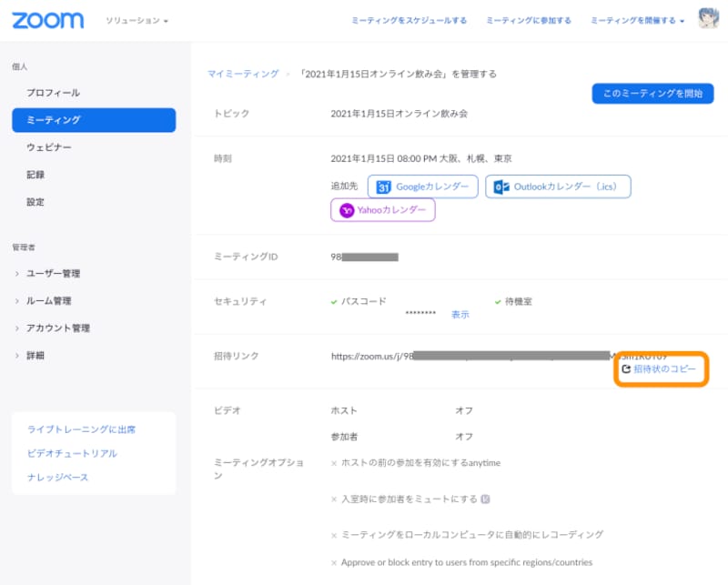Click info icon next to mute participants

point(485,499)
